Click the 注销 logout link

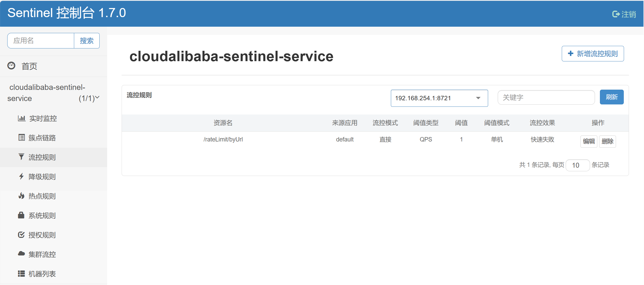(x=624, y=14)
